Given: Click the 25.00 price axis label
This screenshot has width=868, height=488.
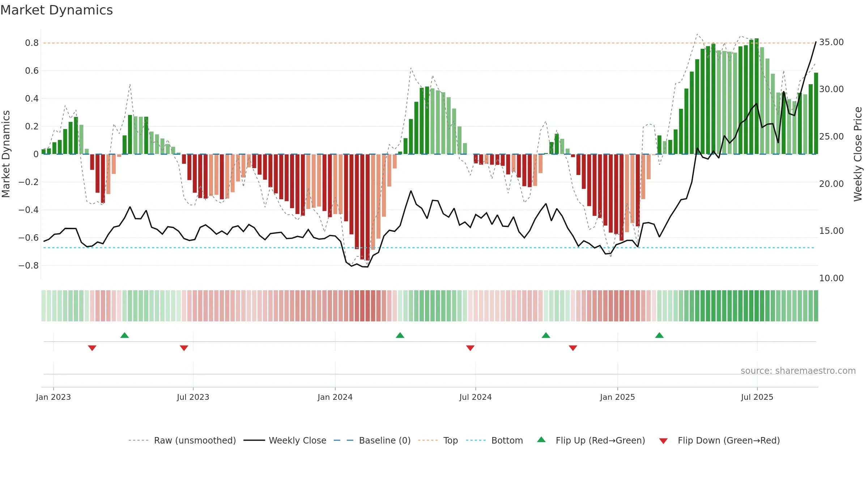Looking at the screenshot, I should (x=831, y=137).
